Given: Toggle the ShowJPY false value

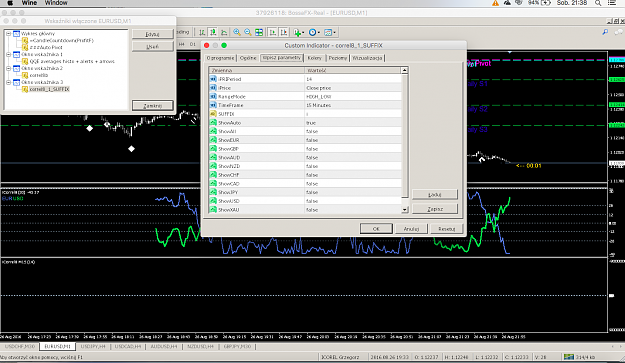Looking at the screenshot, I should (353, 192).
